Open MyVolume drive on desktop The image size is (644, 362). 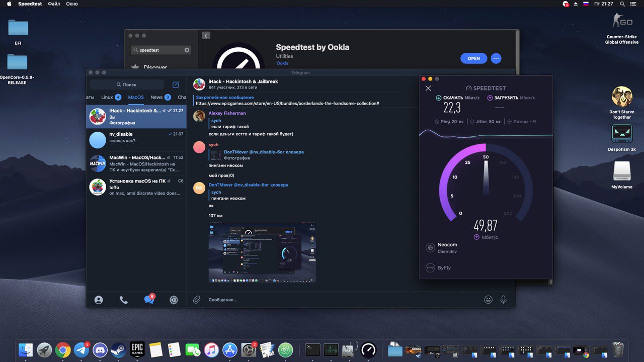point(622,174)
